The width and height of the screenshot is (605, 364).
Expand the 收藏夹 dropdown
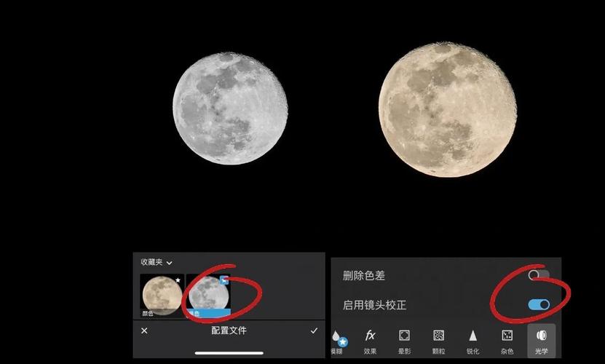coord(157,263)
